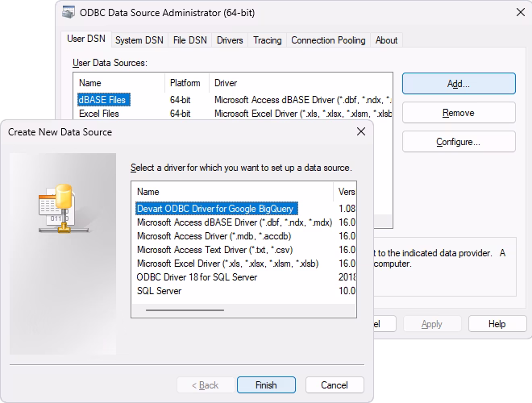Click the 10.0 version value for SQL Server

[347, 291]
